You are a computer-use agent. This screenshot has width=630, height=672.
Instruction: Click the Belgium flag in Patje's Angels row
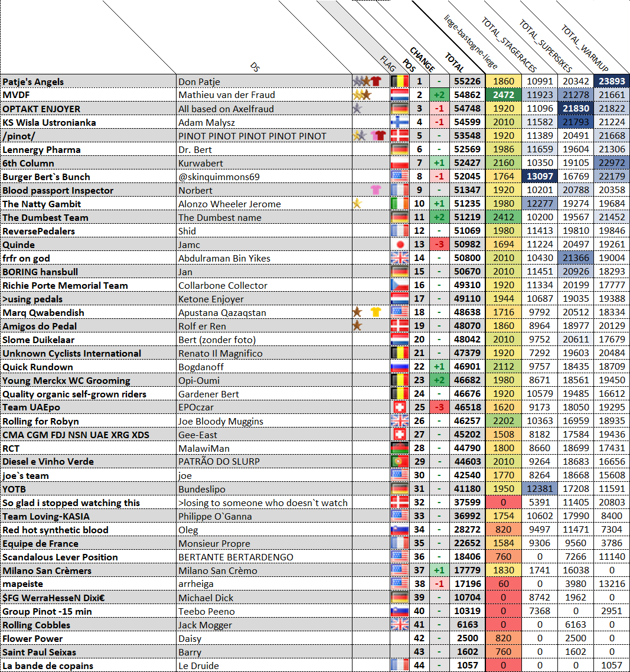pyautogui.click(x=399, y=81)
